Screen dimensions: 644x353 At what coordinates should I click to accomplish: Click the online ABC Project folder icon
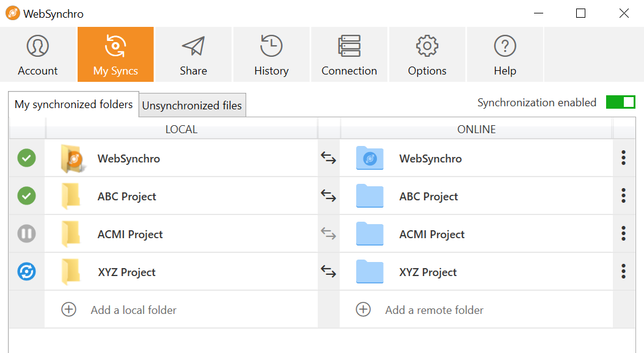370,196
